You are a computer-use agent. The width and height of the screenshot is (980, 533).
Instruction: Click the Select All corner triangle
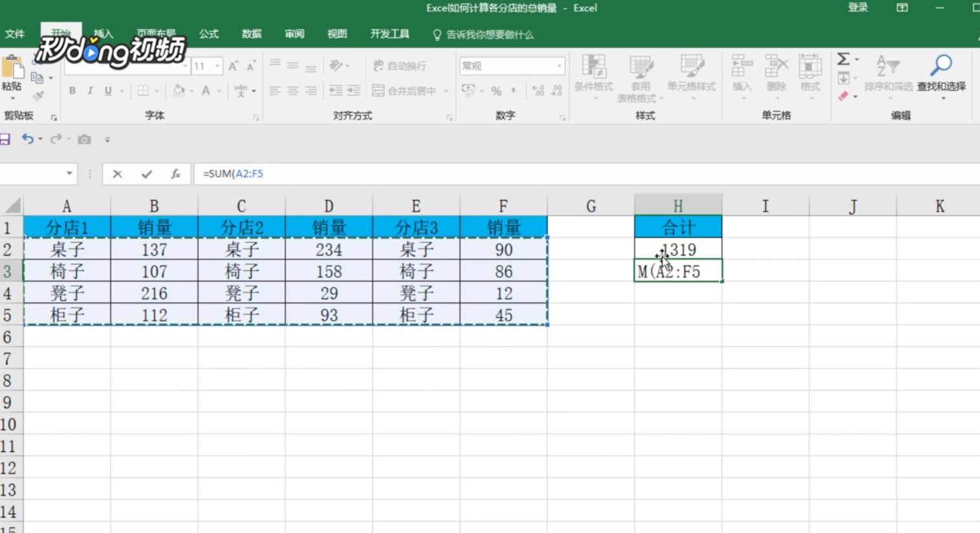(12, 206)
